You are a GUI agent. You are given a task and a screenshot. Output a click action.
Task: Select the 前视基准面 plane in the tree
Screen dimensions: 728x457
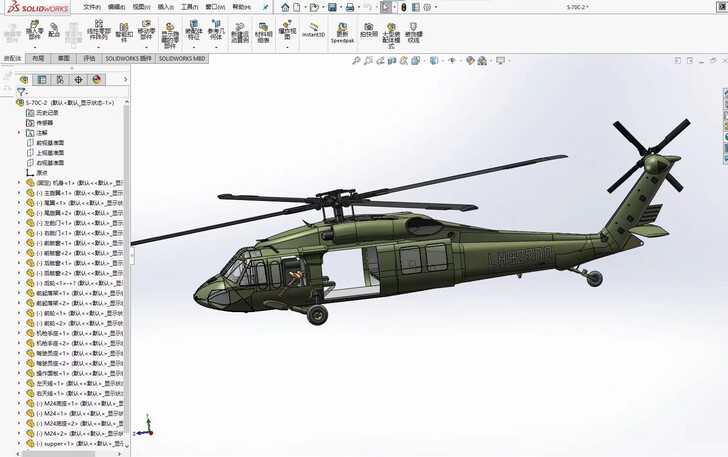[x=50, y=142]
